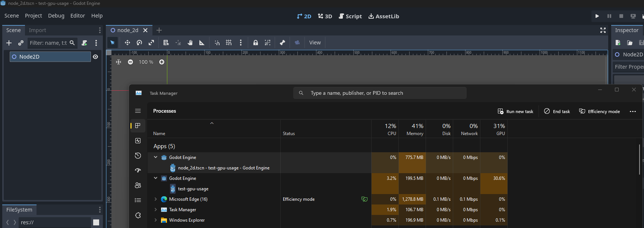The width and height of the screenshot is (644, 228).
Task: Expand the Windows Explorer process row
Action: (155, 220)
